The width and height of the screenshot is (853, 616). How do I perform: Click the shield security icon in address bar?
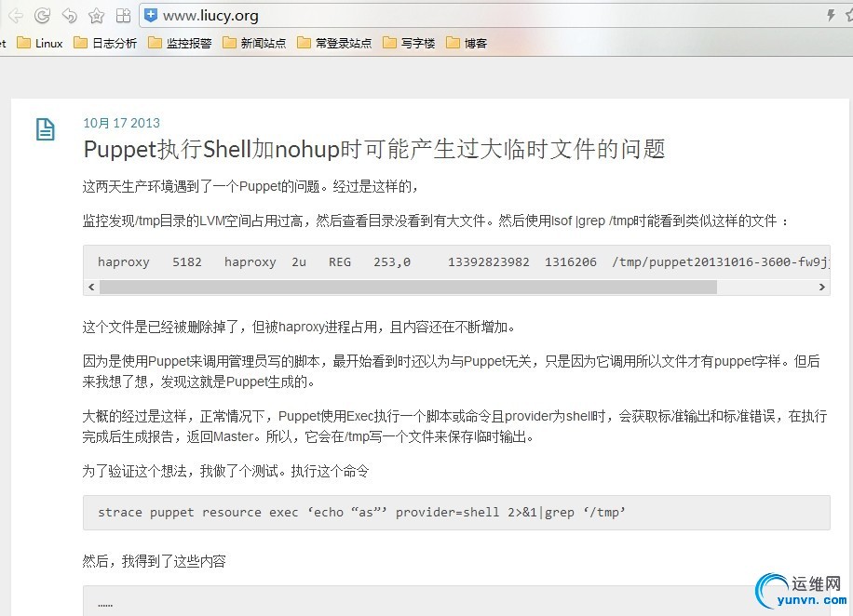[x=151, y=15]
